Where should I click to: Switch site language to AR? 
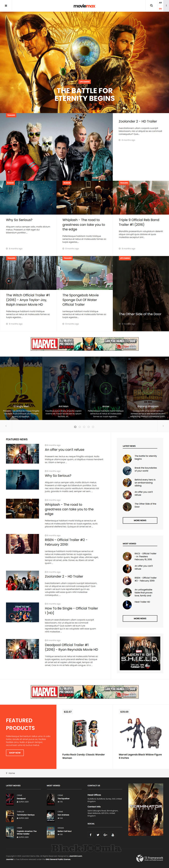coord(160,3)
